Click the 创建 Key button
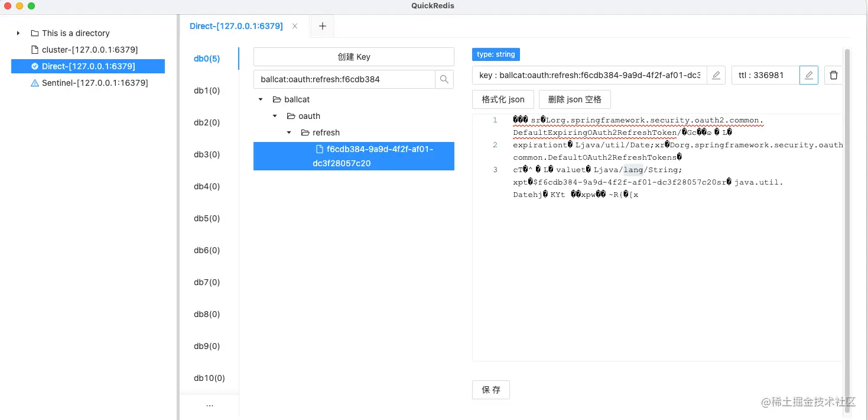The height and width of the screenshot is (420, 868). [x=354, y=57]
